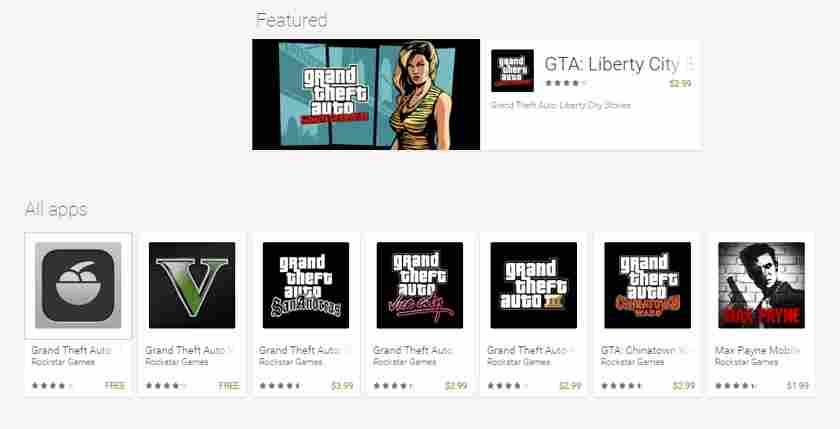Click the $1.99 price on Max Payne card
Image resolution: width=840 pixels, height=429 pixels.
(798, 386)
